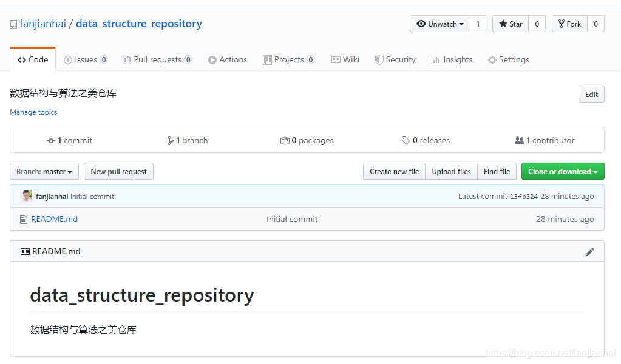Open the Wiki tab
Image resolution: width=621 pixels, height=364 pixels.
click(345, 59)
